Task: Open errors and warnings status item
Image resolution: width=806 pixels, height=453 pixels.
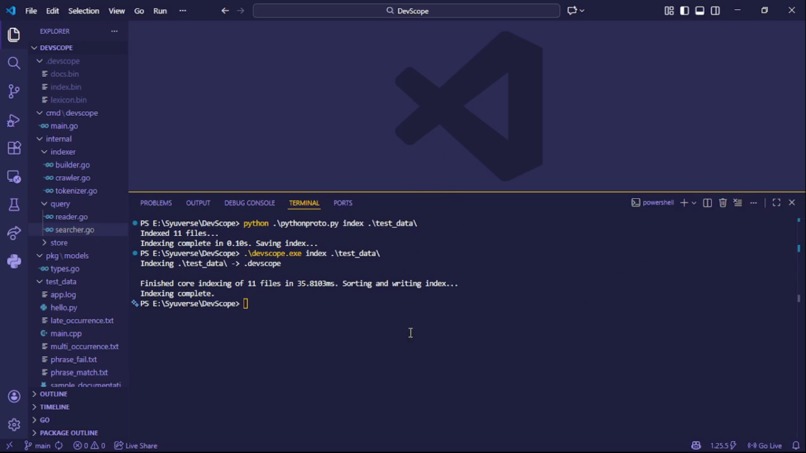Action: [89, 446]
